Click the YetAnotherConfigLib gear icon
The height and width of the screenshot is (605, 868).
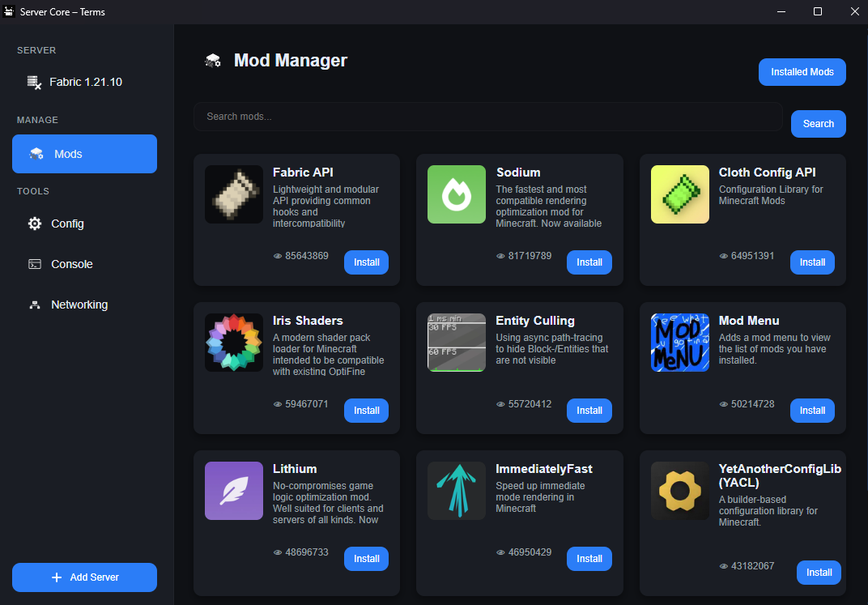tap(679, 491)
